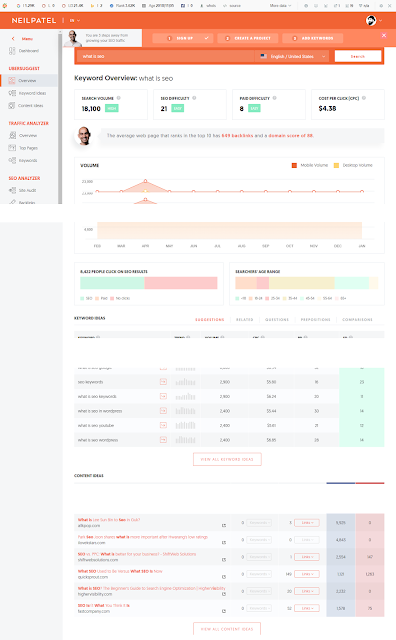Click the white Search button

coord(358,56)
